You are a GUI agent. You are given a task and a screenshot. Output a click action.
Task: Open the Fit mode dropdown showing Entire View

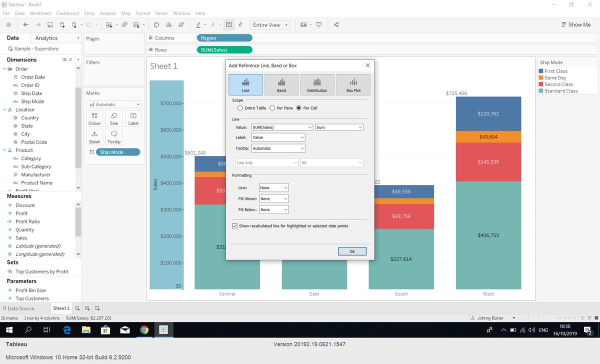(x=270, y=24)
